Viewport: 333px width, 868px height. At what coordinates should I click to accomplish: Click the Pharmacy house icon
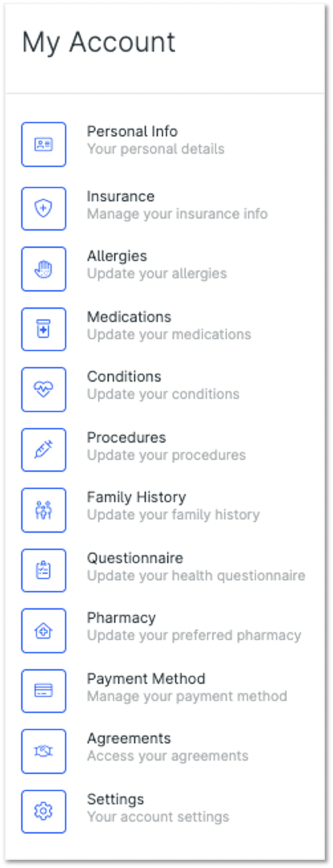44,630
